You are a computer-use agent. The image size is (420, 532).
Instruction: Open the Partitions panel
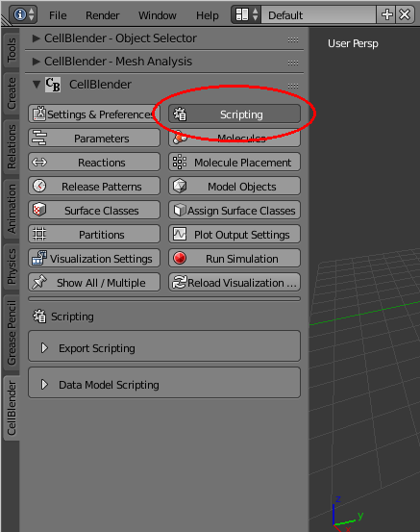point(94,235)
